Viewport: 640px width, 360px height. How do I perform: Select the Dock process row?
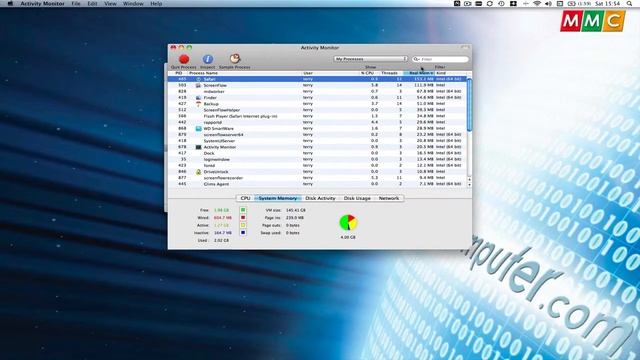pos(317,153)
